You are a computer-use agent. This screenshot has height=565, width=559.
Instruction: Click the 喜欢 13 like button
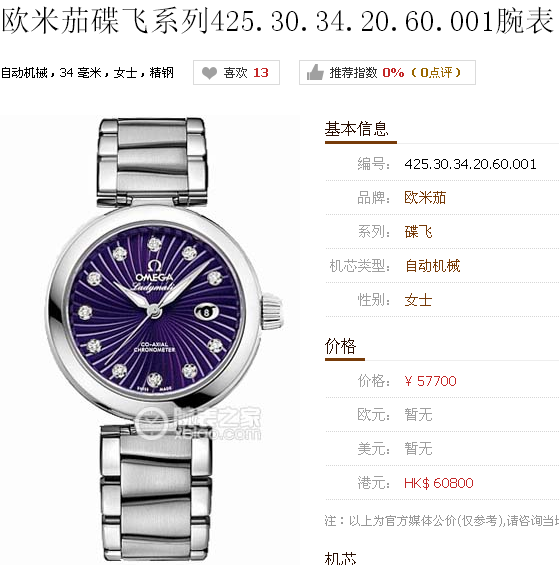[236, 72]
